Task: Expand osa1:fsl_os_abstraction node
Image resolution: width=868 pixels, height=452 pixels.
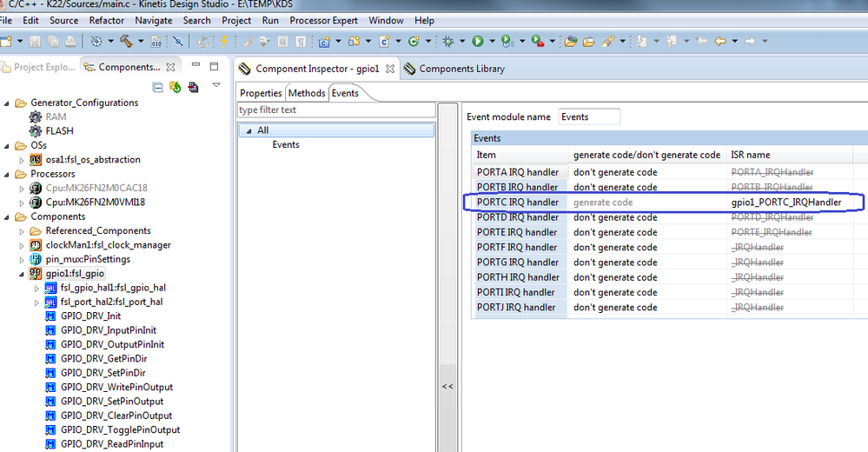Action: pyautogui.click(x=22, y=160)
